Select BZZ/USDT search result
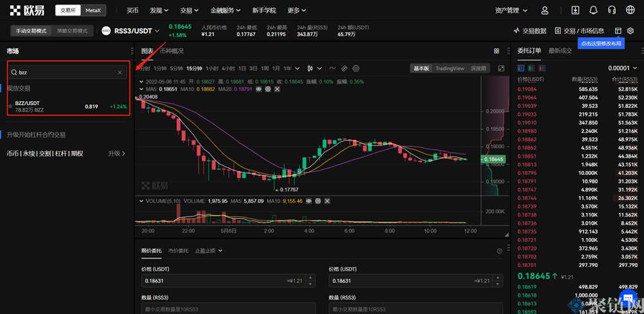The height and width of the screenshot is (314, 644). [68, 106]
